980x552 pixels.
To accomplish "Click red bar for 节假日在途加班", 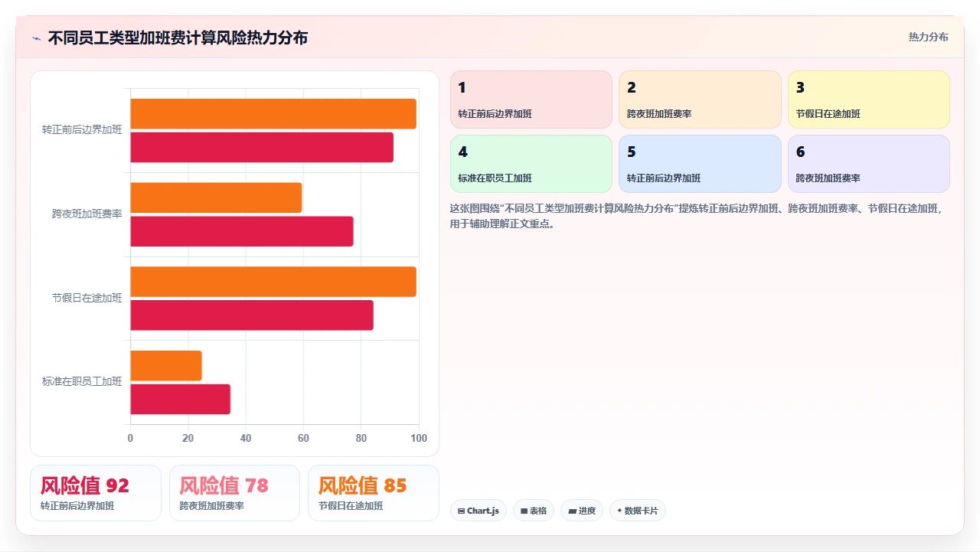I will [x=252, y=315].
